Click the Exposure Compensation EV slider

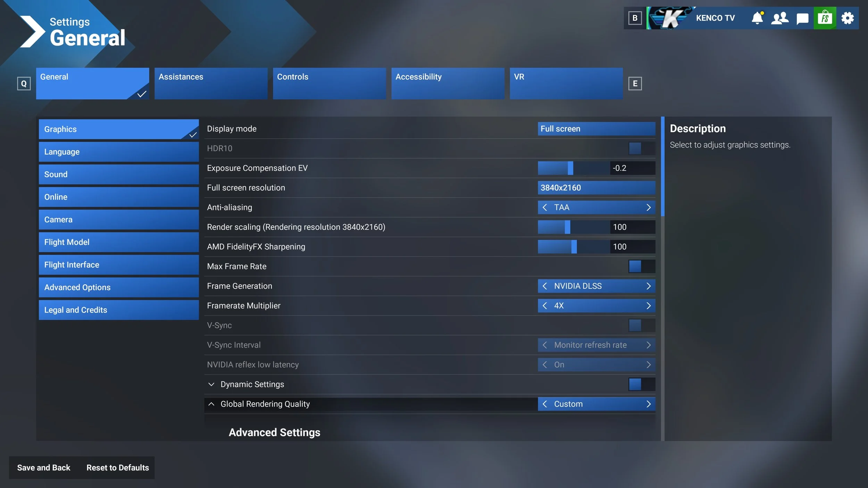point(573,168)
